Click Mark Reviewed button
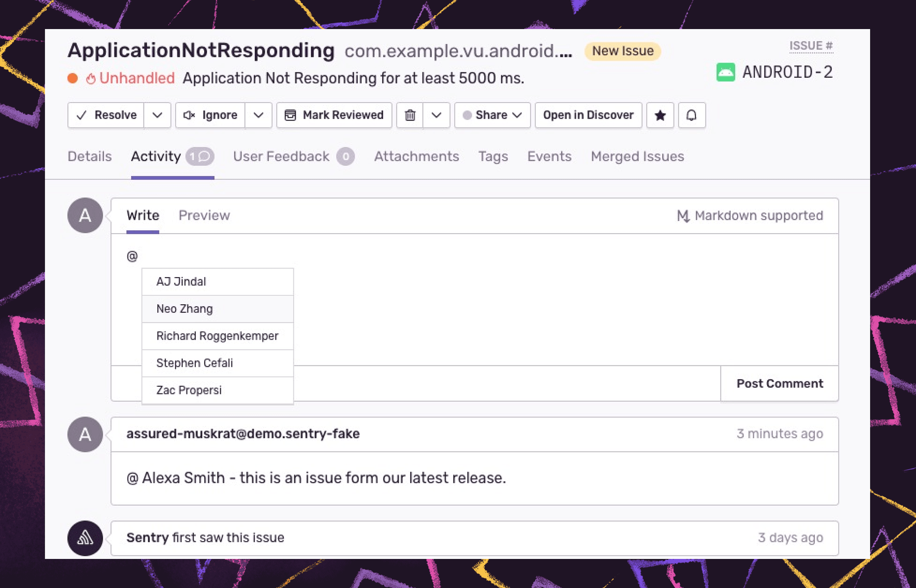The width and height of the screenshot is (916, 588). [x=334, y=115]
